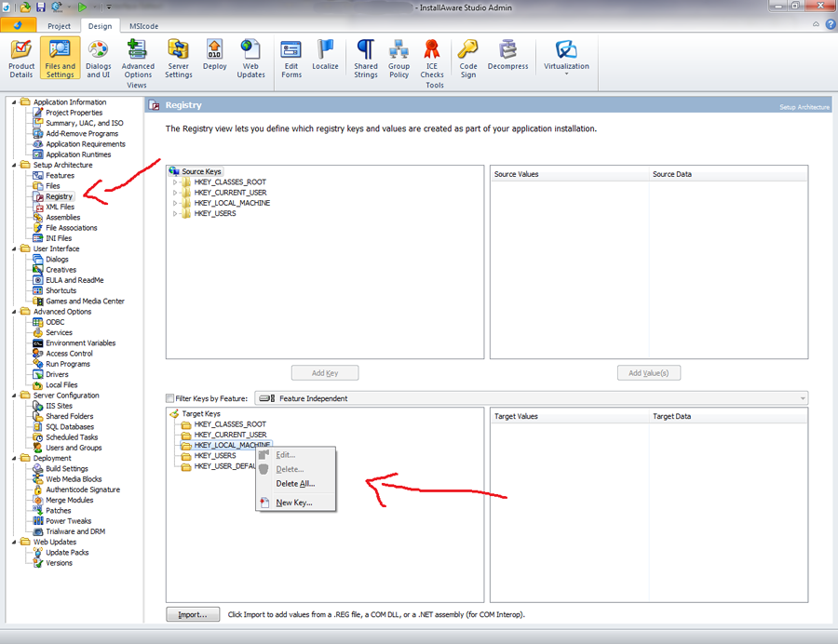
Task: Click the Decompress tool
Action: pos(507,55)
